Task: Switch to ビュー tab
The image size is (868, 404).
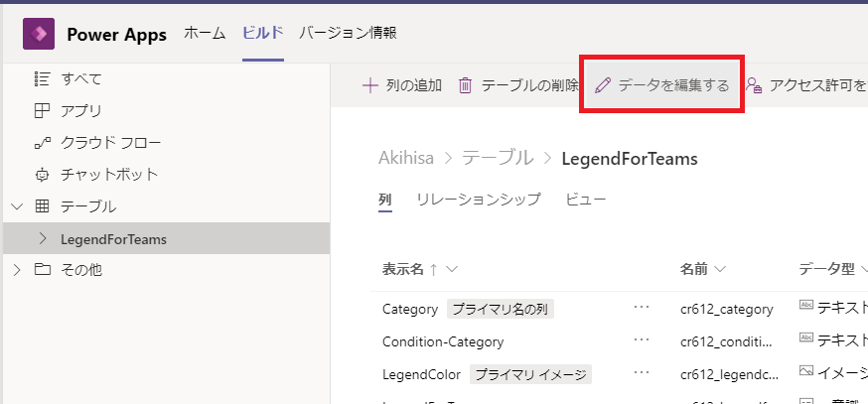Action: 586,200
